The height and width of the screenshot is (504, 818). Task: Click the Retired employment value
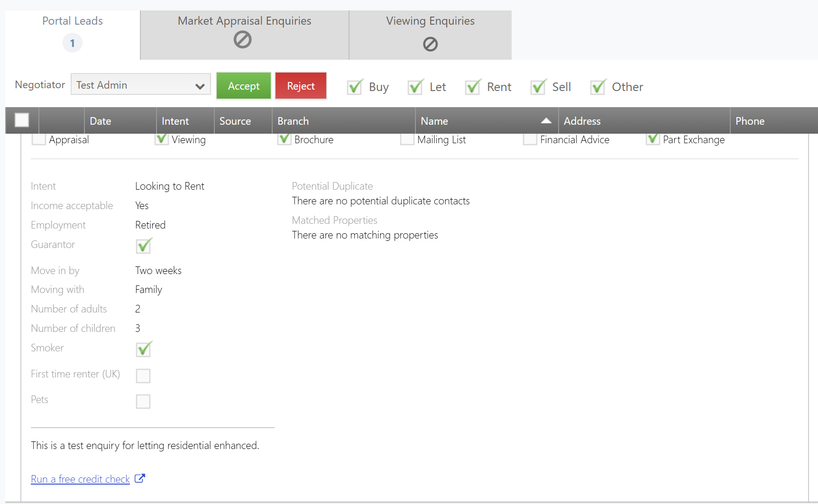pos(150,225)
